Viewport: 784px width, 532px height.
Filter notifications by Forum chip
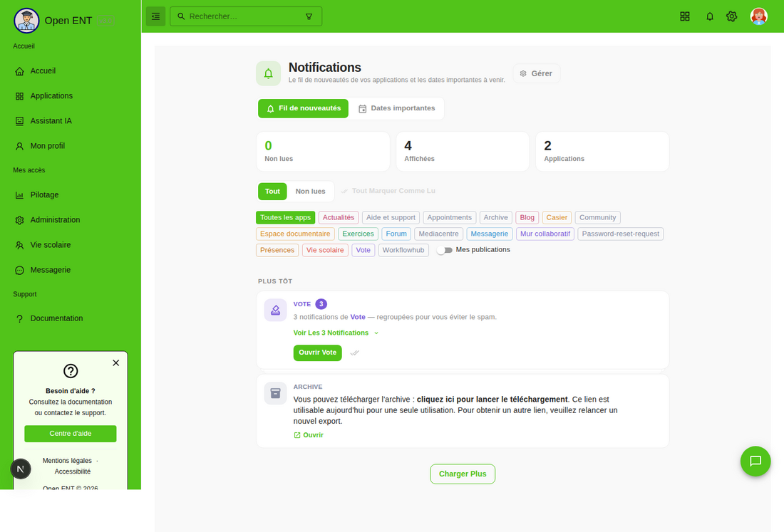point(396,234)
